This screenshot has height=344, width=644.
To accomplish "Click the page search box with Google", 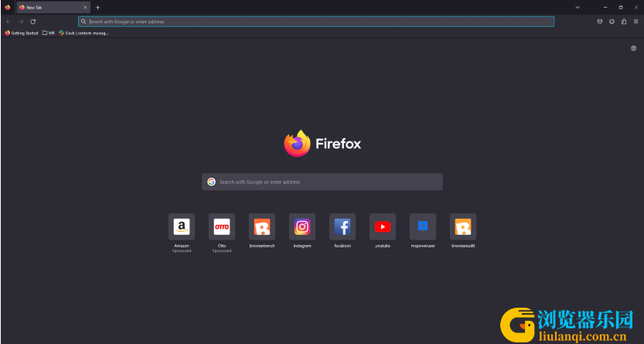I will [322, 182].
